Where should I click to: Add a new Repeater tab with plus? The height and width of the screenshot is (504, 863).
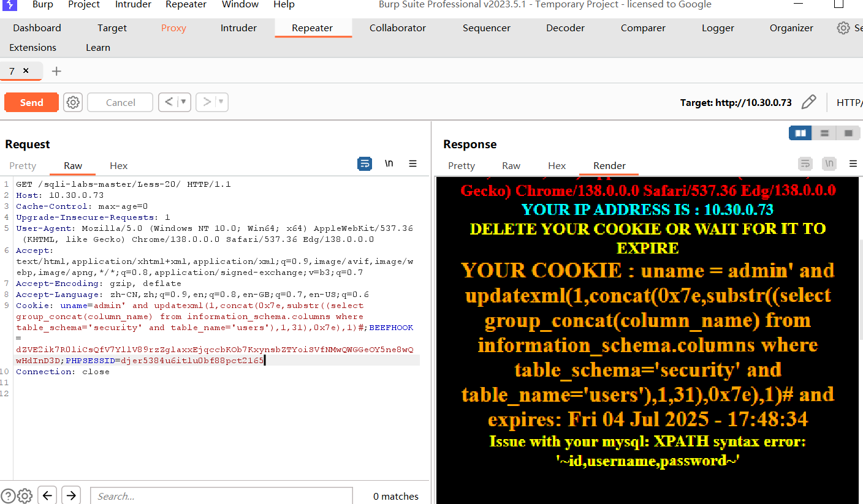pos(56,71)
